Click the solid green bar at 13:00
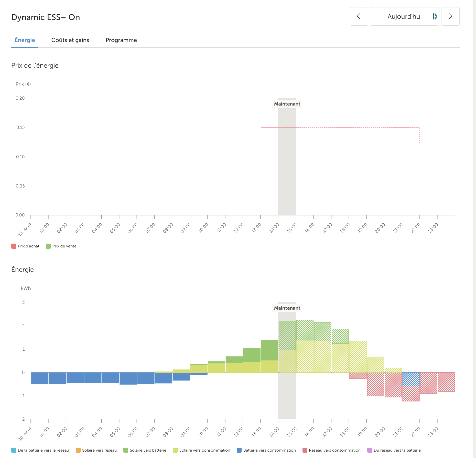The image size is (476, 458). tap(269, 350)
